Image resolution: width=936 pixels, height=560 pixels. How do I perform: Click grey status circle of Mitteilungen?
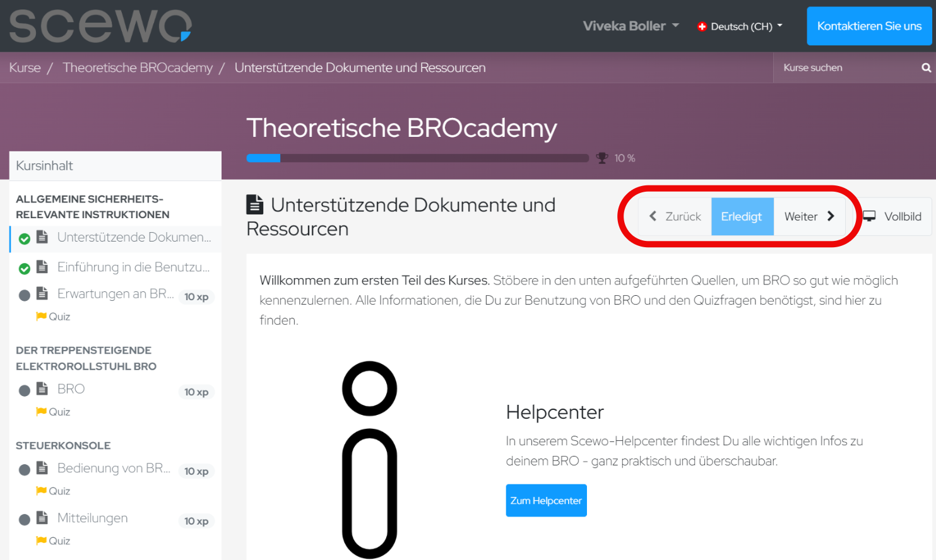(x=25, y=520)
